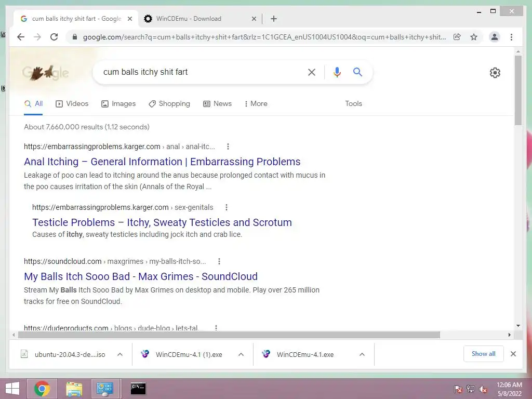Expand options for WinCDEmu-4.1.exe download
This screenshot has height=399, width=532.
(362, 354)
